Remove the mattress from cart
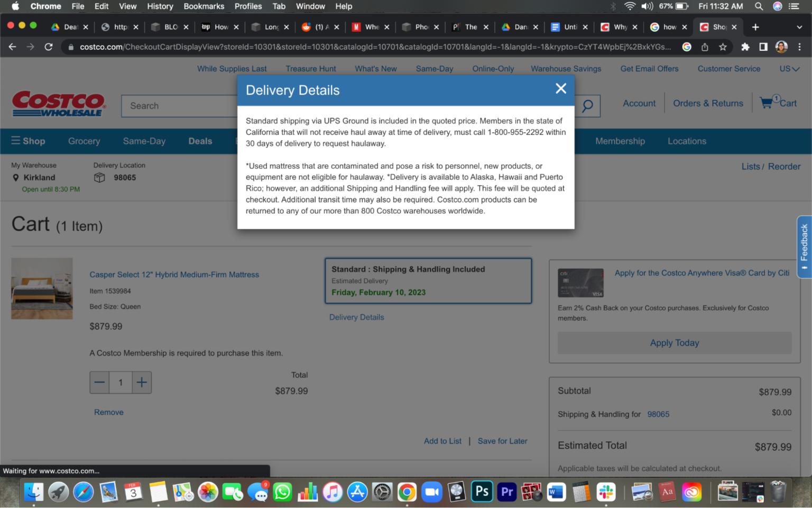 pos(109,412)
